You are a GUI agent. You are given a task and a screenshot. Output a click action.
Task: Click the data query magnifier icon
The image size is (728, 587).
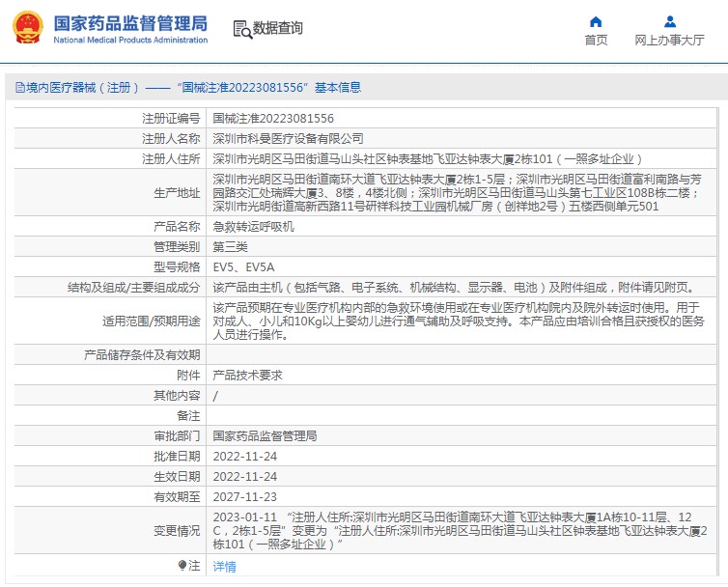242,29
